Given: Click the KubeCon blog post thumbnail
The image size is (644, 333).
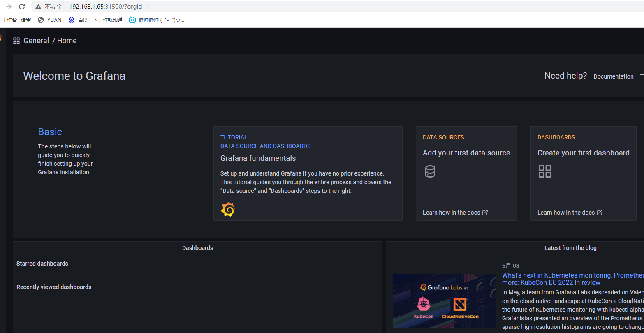Looking at the screenshot, I should coord(444,301).
